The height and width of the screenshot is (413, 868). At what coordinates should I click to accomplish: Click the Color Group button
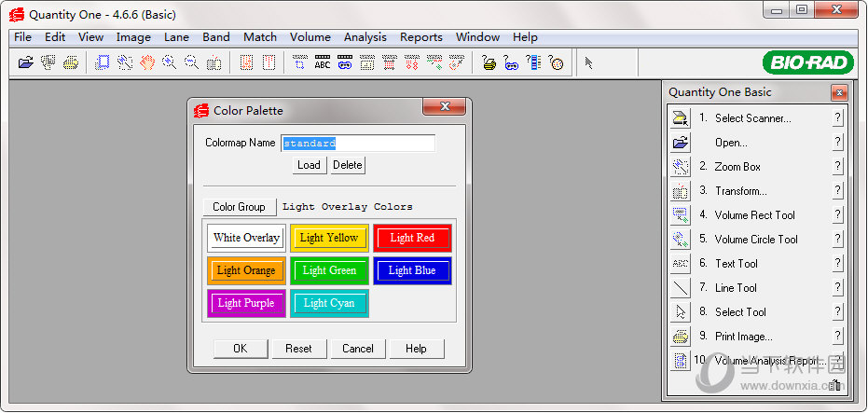(239, 207)
